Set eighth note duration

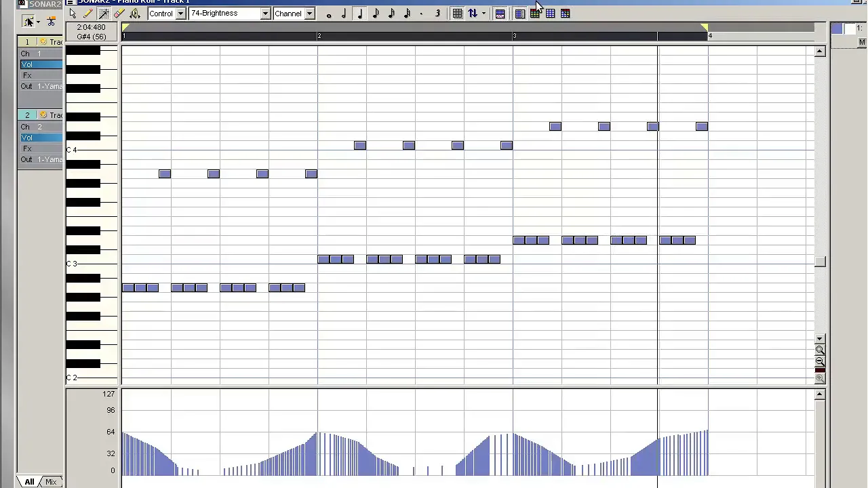[x=376, y=14]
